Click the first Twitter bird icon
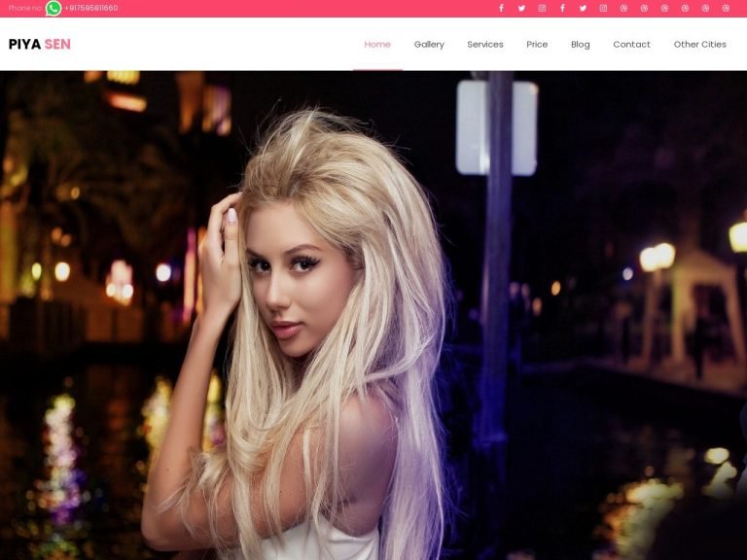Viewport: 747px width, 560px height. pyautogui.click(x=521, y=8)
